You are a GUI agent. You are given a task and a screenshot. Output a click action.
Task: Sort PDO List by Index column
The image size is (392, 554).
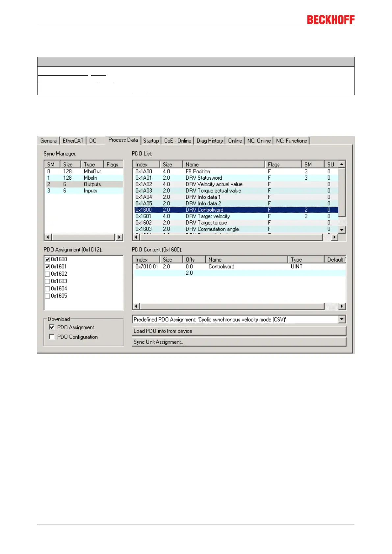(x=146, y=164)
